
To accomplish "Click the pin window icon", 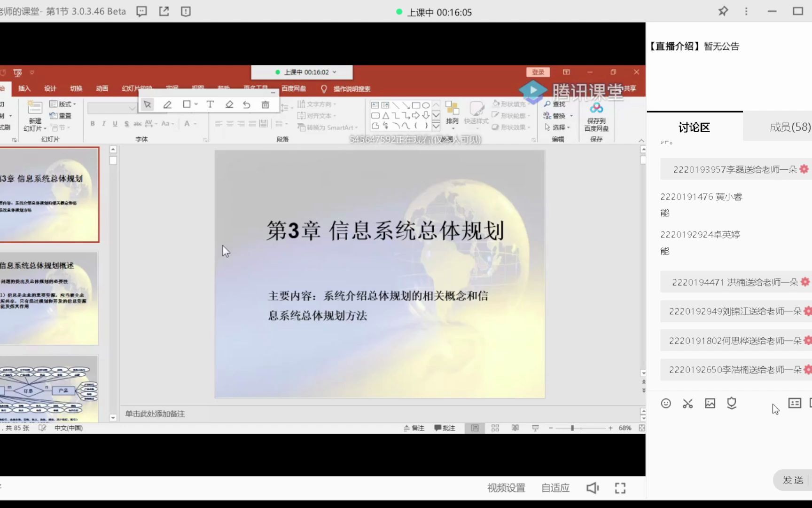I will 723,11.
